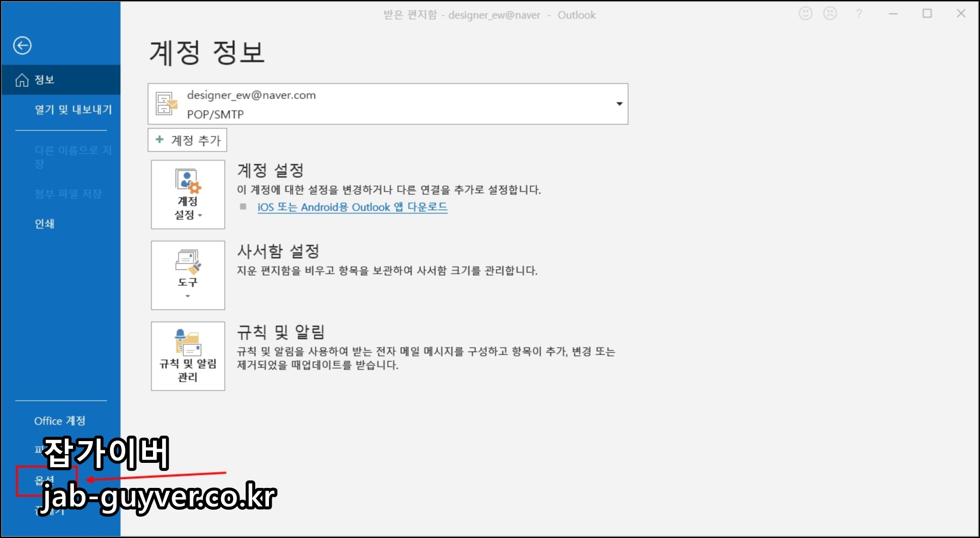Screen dimensions: 980x538
Task: Open 규칙 및 알림 관리
Action: pos(188,356)
